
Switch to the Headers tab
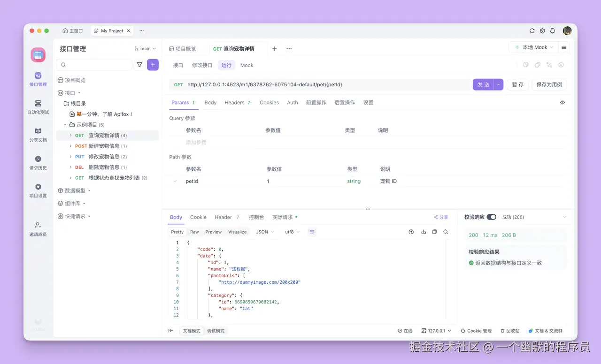click(234, 102)
